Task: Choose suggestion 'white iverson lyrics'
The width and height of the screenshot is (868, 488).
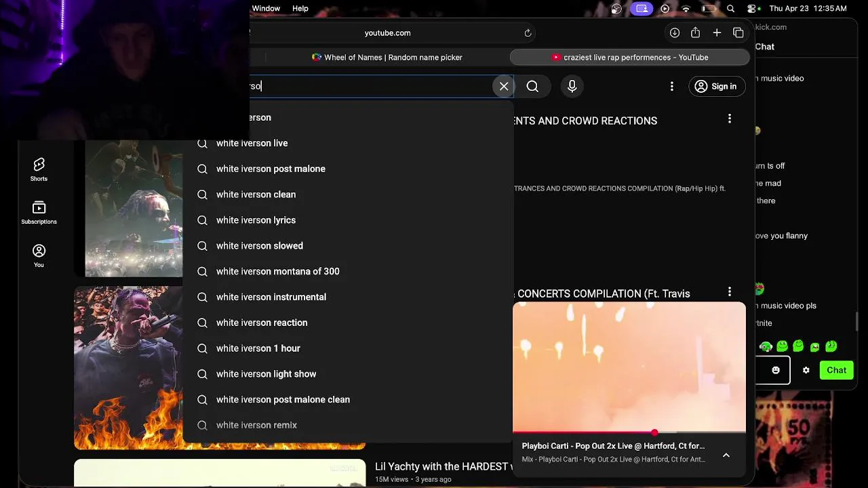Action: (347, 220)
